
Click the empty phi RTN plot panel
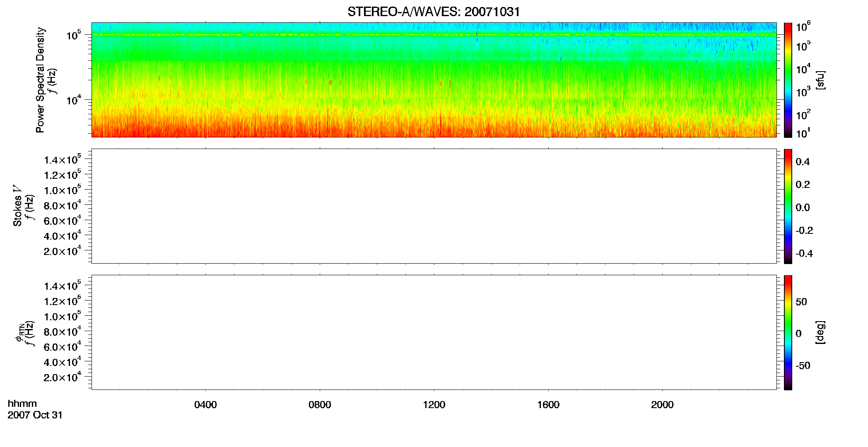[x=434, y=332]
